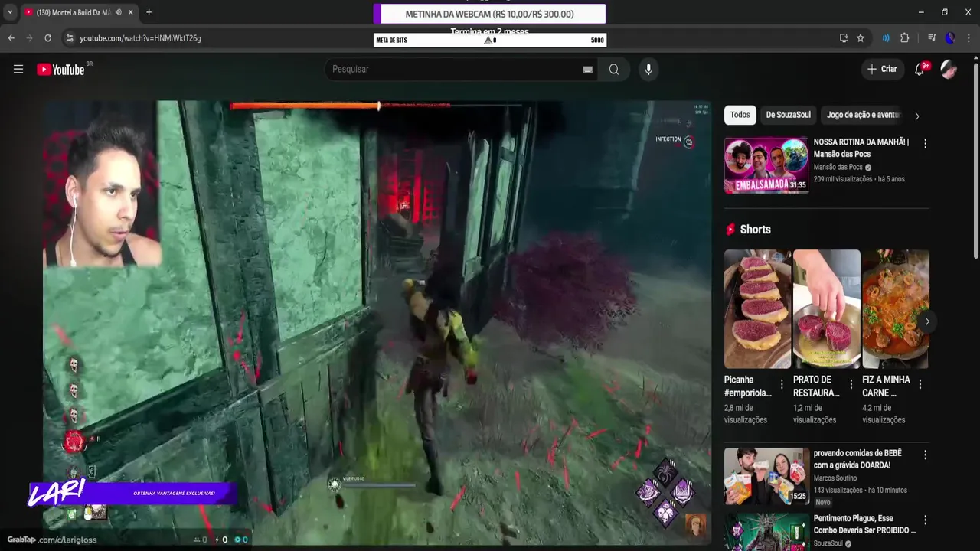Open the Chrome profile avatar
This screenshot has width=980, height=551.
click(x=950, y=38)
